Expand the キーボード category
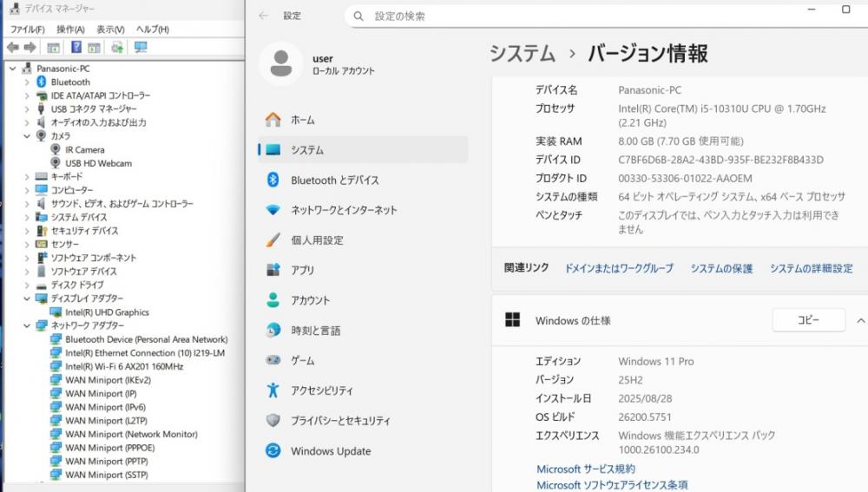The image size is (868, 492). point(27,176)
